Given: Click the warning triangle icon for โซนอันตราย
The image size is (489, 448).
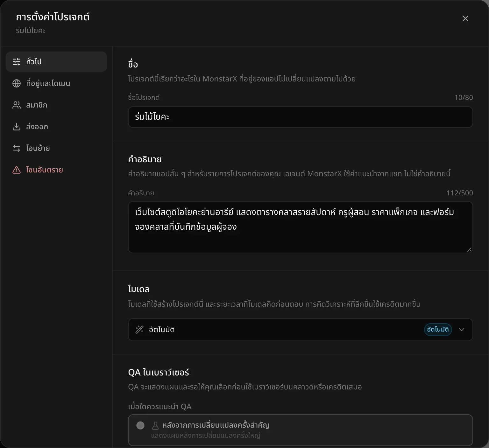Looking at the screenshot, I should tap(17, 170).
